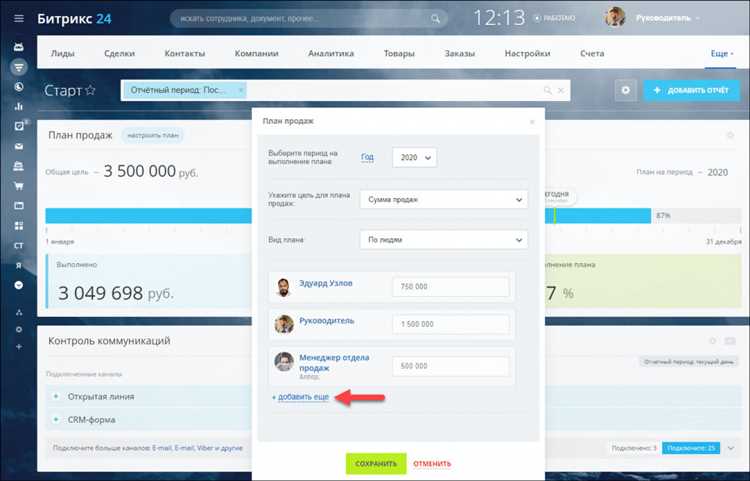Open the mail envelope sidebar icon
Image resolution: width=750 pixels, height=481 pixels.
[19, 146]
